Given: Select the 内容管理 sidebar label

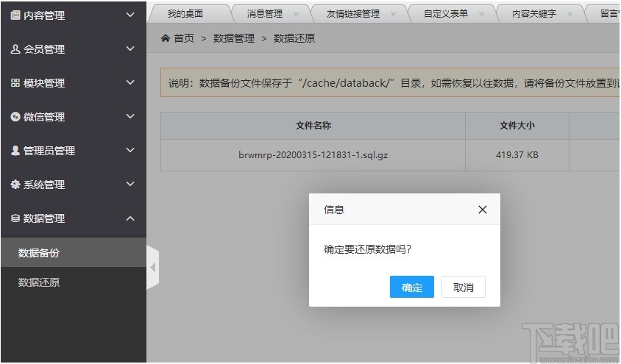Looking at the screenshot, I should [44, 15].
